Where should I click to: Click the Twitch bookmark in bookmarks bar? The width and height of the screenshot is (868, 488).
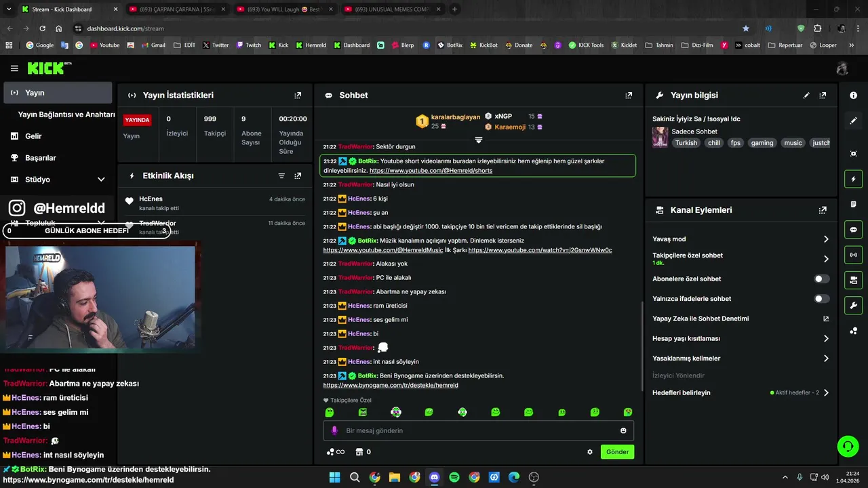coord(249,45)
